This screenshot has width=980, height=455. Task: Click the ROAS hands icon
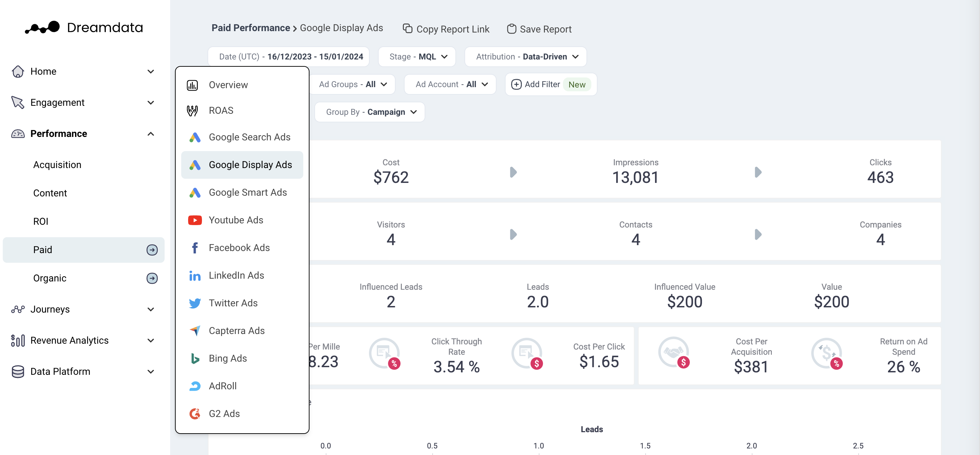[193, 110]
